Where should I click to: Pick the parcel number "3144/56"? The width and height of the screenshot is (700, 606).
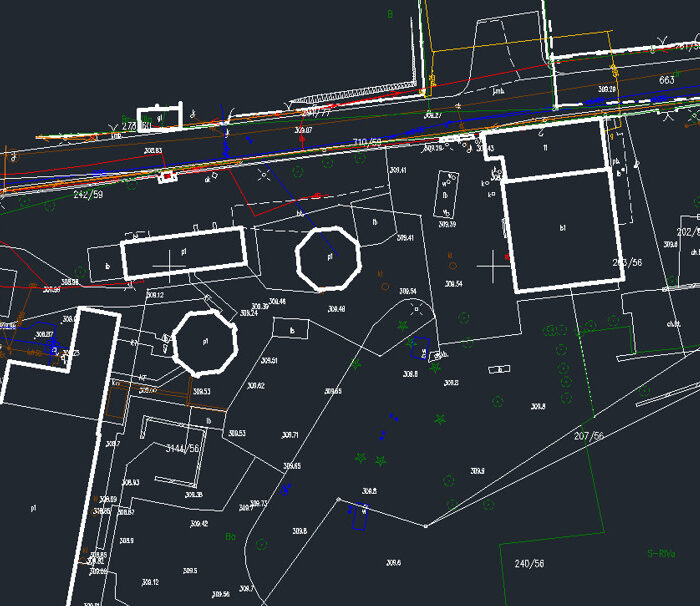pyautogui.click(x=183, y=448)
